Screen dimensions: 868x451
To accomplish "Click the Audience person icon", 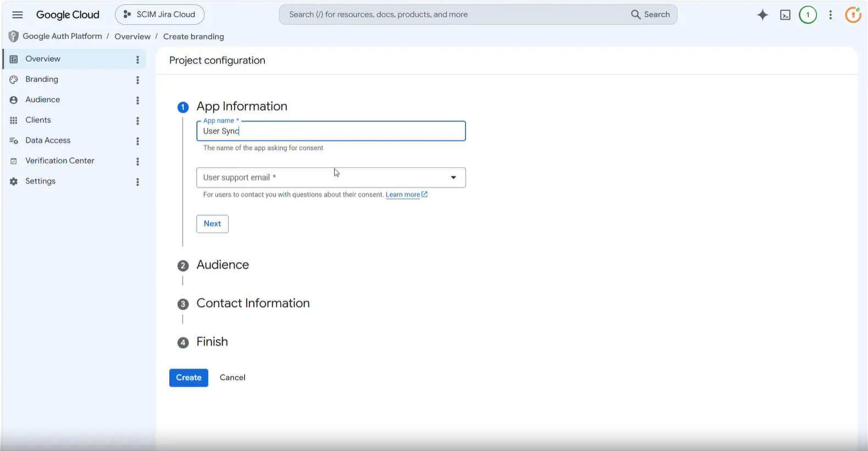I will click(x=14, y=100).
